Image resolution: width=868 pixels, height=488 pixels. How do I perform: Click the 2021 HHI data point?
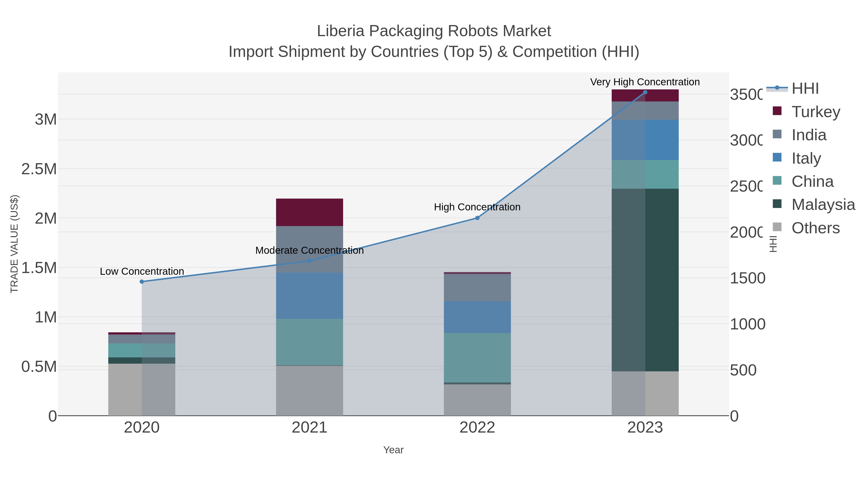pyautogui.click(x=310, y=261)
